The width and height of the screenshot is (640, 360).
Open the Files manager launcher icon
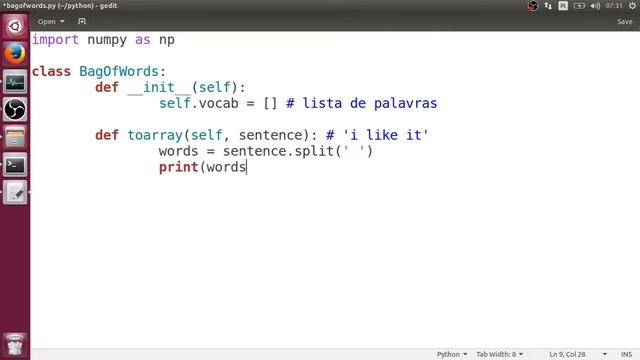click(x=15, y=137)
